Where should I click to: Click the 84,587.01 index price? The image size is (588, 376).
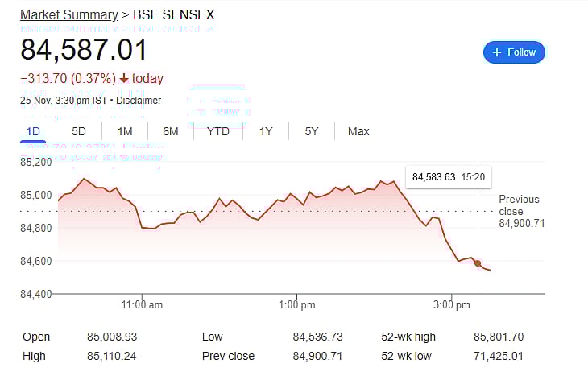[85, 50]
